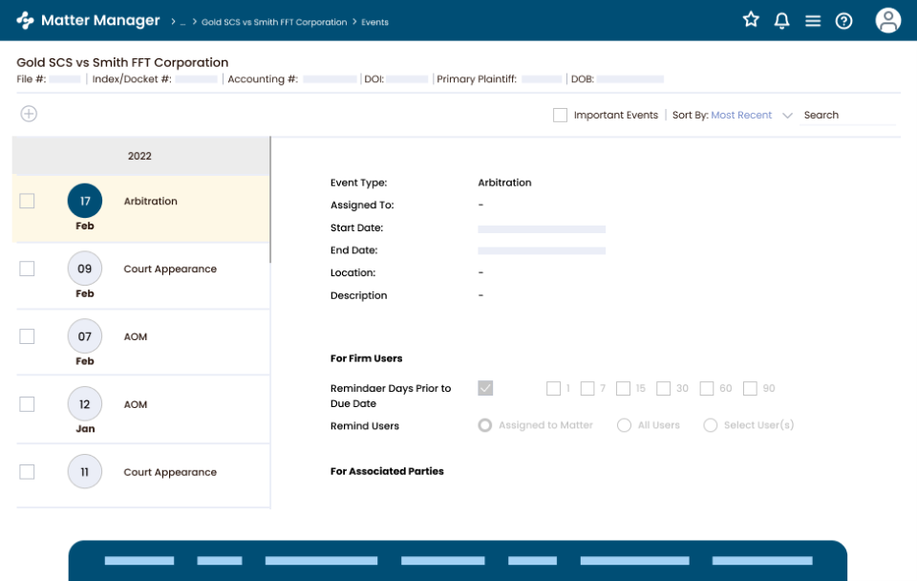Viewport: 917px width, 581px height.
Task: Click the For Associated Parties heading
Action: click(387, 472)
